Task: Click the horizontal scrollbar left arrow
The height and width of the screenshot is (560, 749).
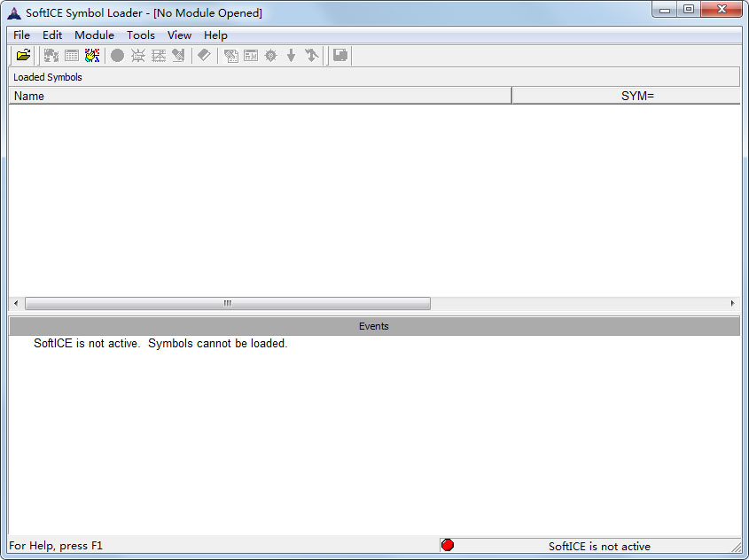Action: point(16,303)
